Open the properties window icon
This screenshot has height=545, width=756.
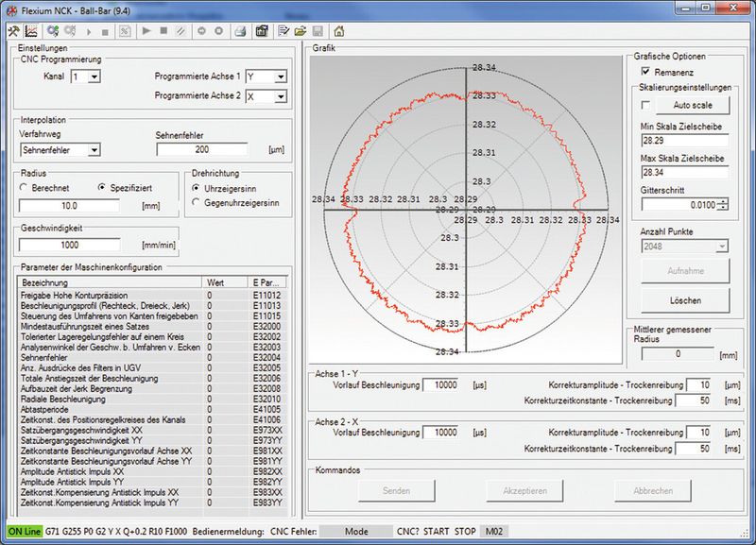[262, 31]
